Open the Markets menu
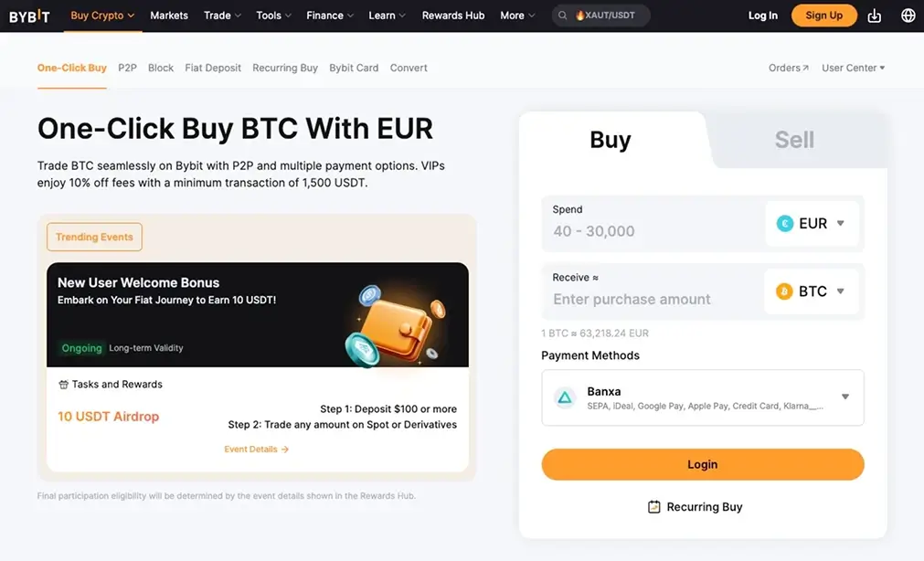 coord(168,15)
